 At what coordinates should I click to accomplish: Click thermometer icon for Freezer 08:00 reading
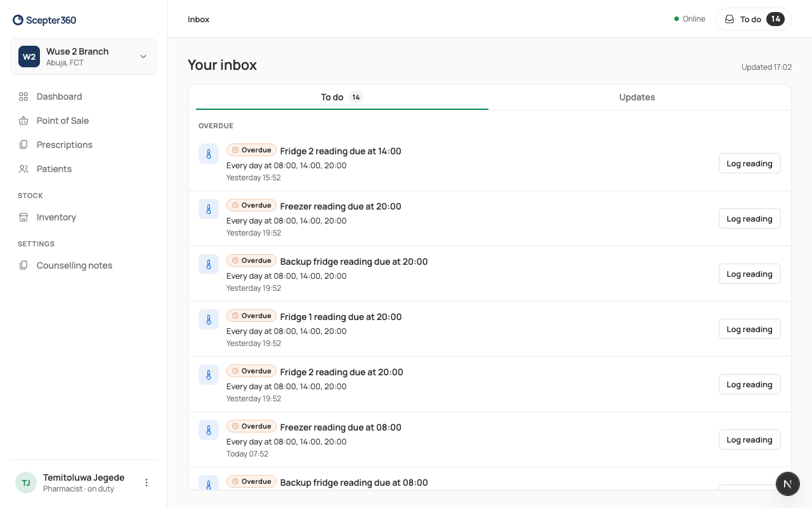click(x=209, y=430)
